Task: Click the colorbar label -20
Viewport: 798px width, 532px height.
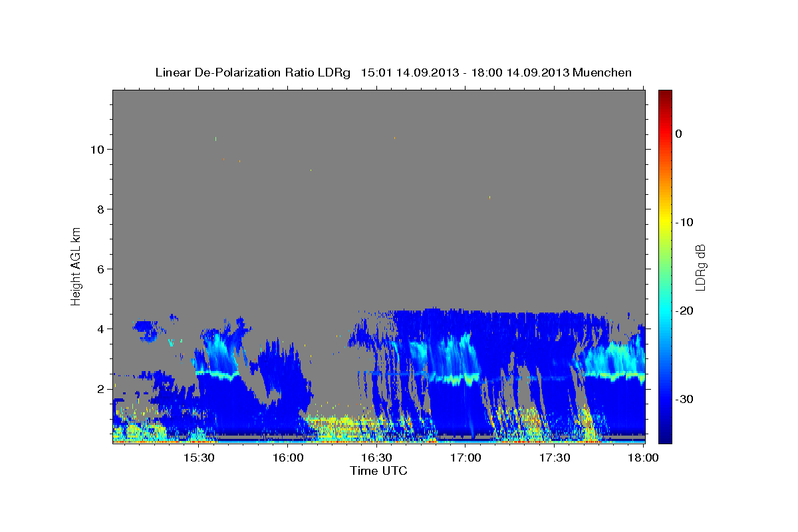Action: (685, 311)
